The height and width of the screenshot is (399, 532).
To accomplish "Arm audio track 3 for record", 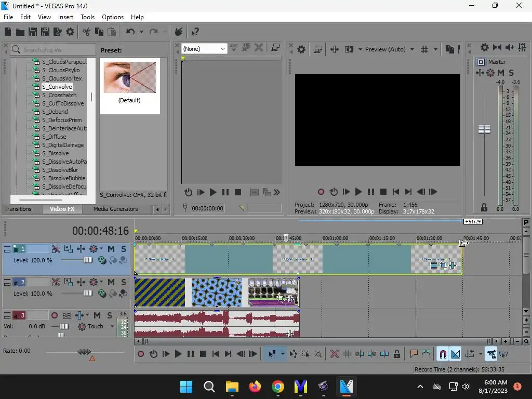I will [x=54, y=315].
